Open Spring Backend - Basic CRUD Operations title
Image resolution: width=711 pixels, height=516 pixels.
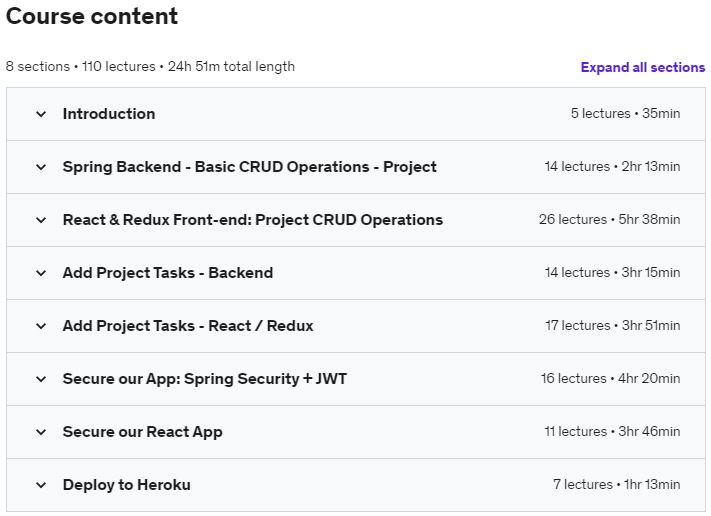249,167
